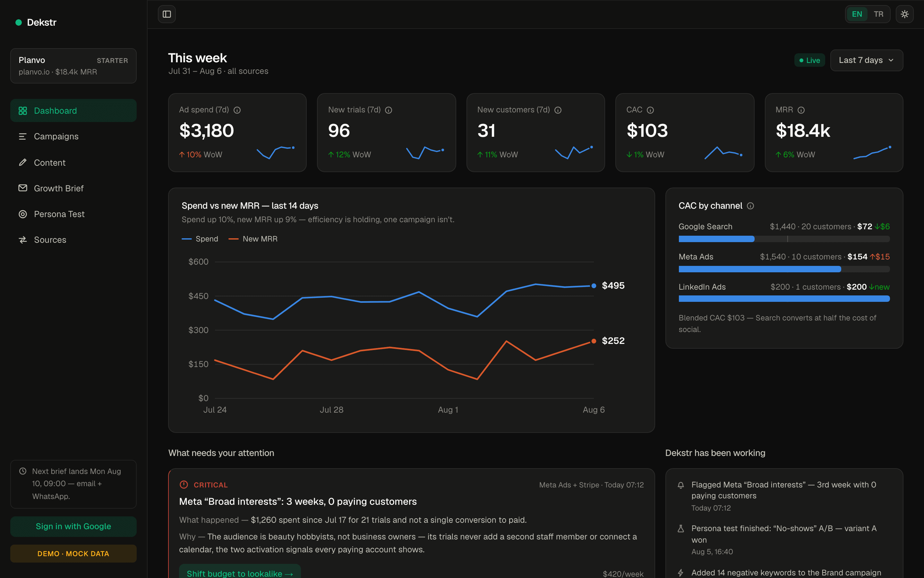The width and height of the screenshot is (924, 578).
Task: Open the Last 7 days dropdown
Action: [866, 60]
